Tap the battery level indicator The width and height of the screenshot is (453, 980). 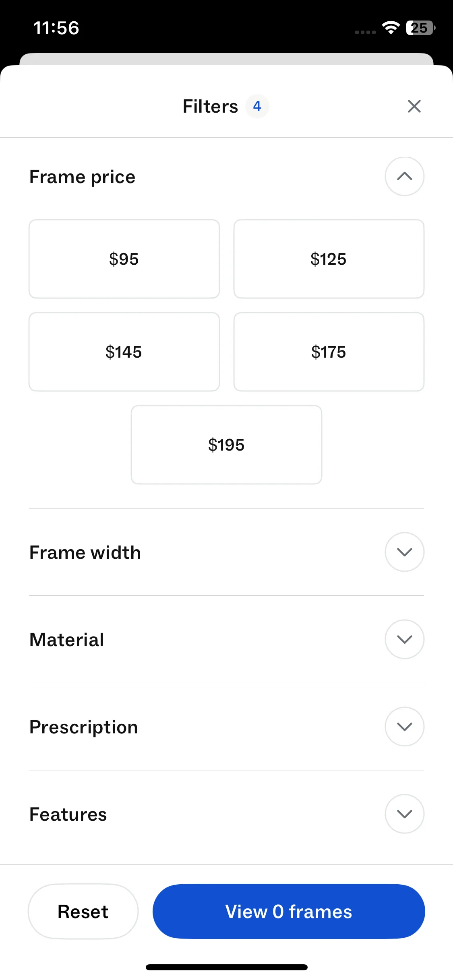[420, 28]
